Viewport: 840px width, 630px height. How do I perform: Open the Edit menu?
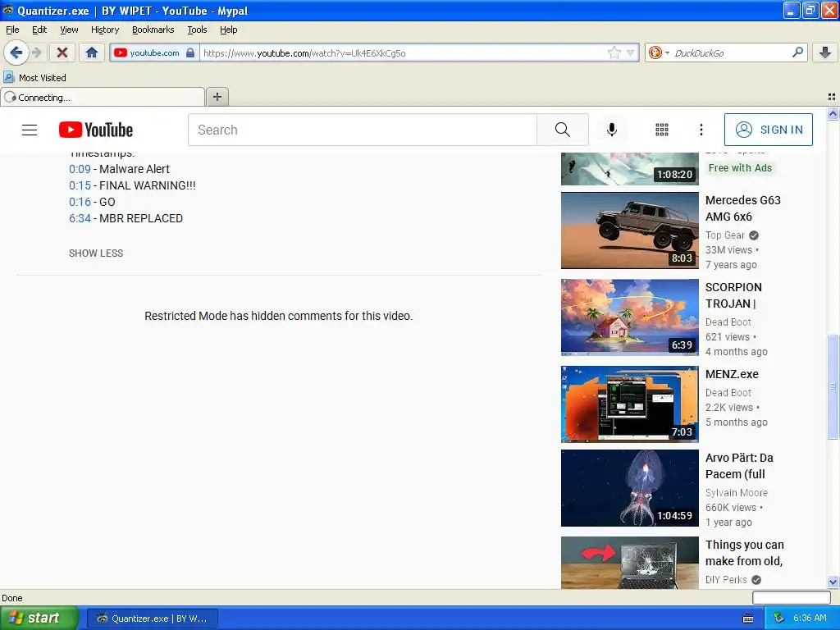tap(39, 30)
